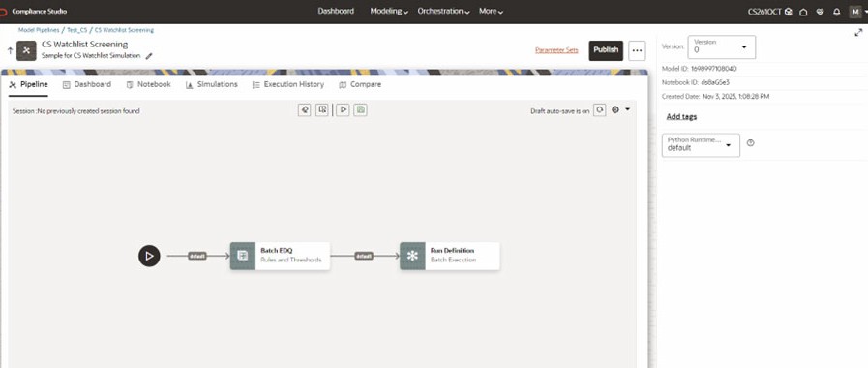Open the Simulations tab
This screenshot has width=868, height=368.
tap(212, 85)
